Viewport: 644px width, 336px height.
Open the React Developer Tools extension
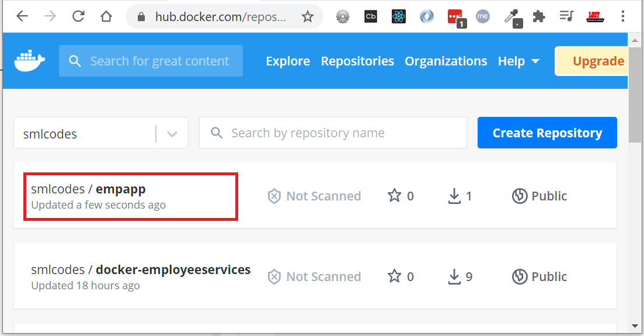(x=398, y=17)
